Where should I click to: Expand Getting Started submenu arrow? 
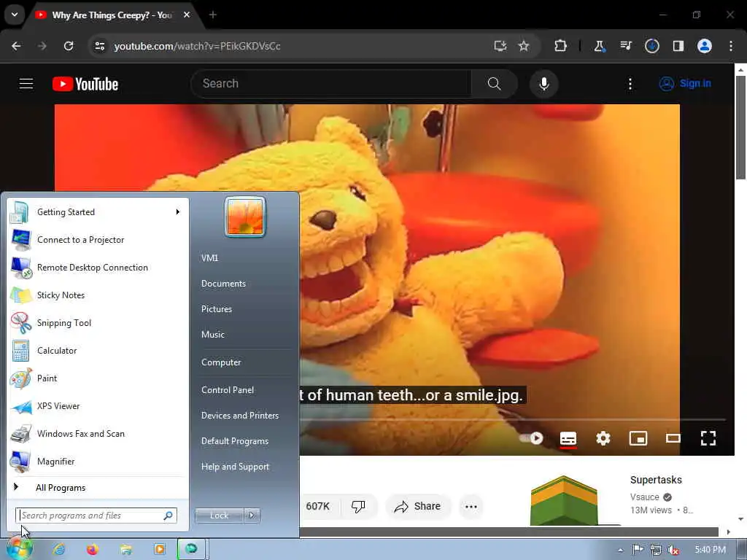coord(178,212)
